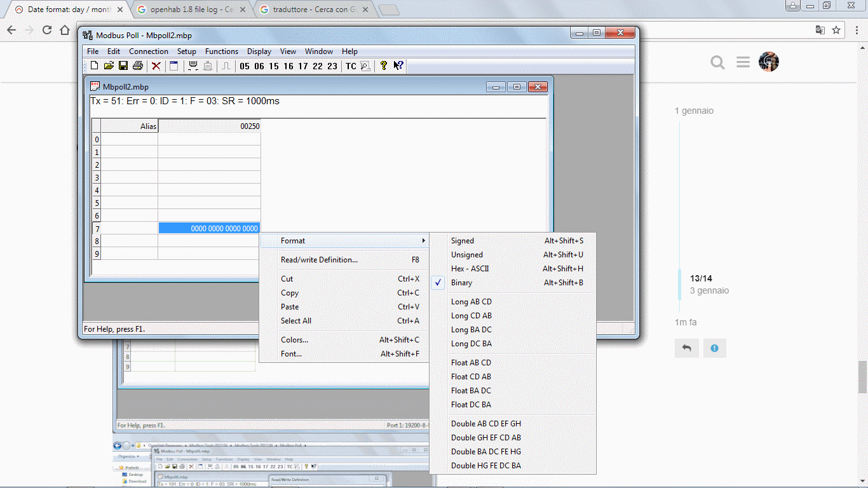The height and width of the screenshot is (488, 868).
Task: Open the Connection menu
Action: click(149, 51)
